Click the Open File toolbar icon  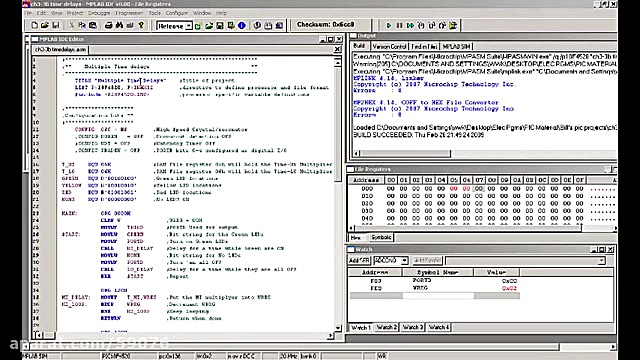tap(45, 25)
